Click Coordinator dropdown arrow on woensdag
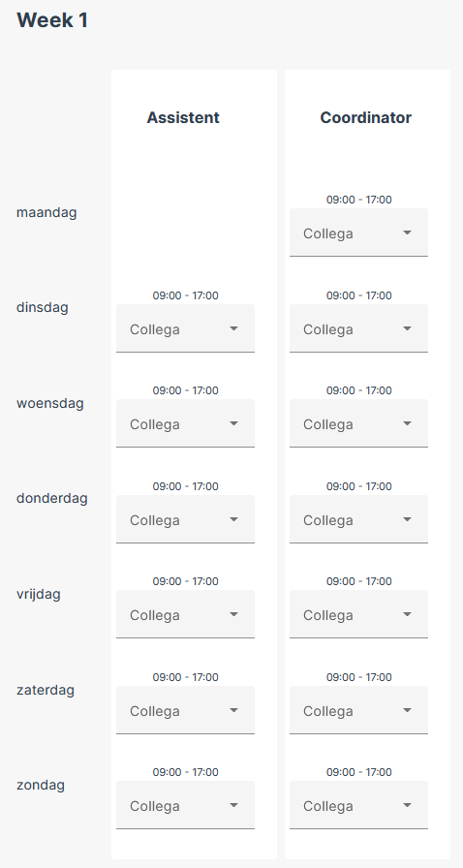Viewport: 463px width, 868px height. pos(407,423)
